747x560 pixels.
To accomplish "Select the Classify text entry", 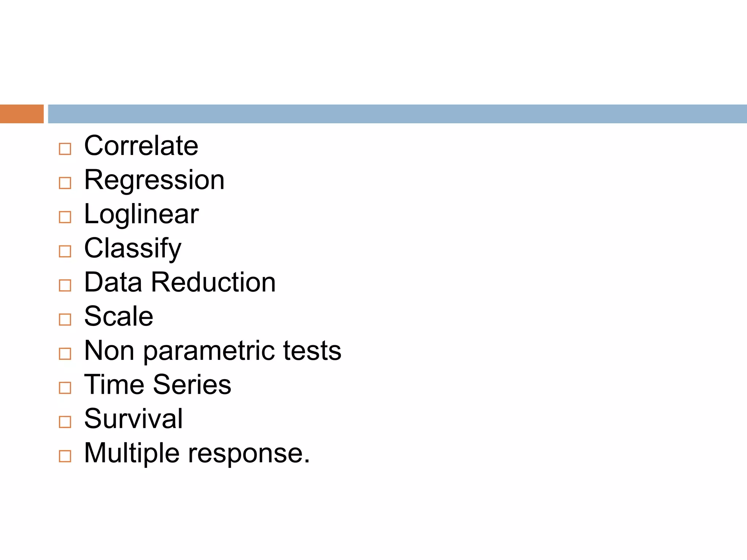I will pyautogui.click(x=133, y=248).
